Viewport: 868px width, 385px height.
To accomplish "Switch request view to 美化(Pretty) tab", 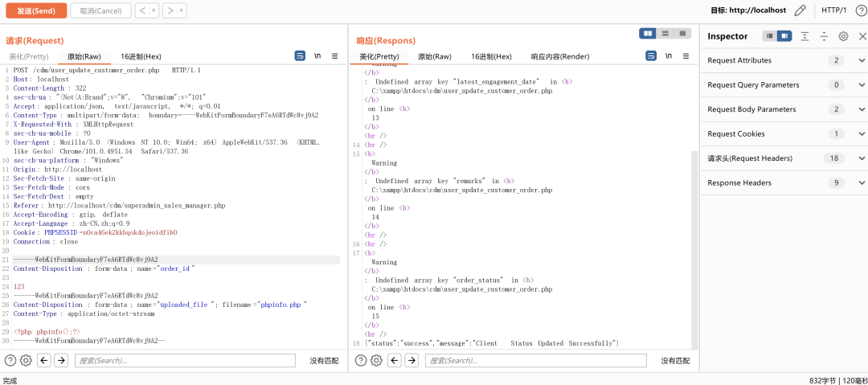I will (29, 56).
